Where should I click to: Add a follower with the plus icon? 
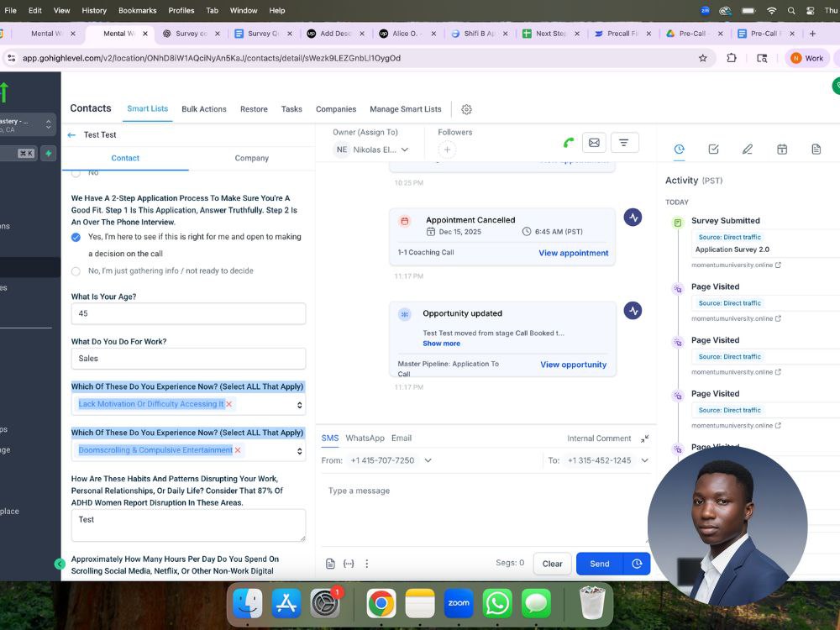pos(448,150)
